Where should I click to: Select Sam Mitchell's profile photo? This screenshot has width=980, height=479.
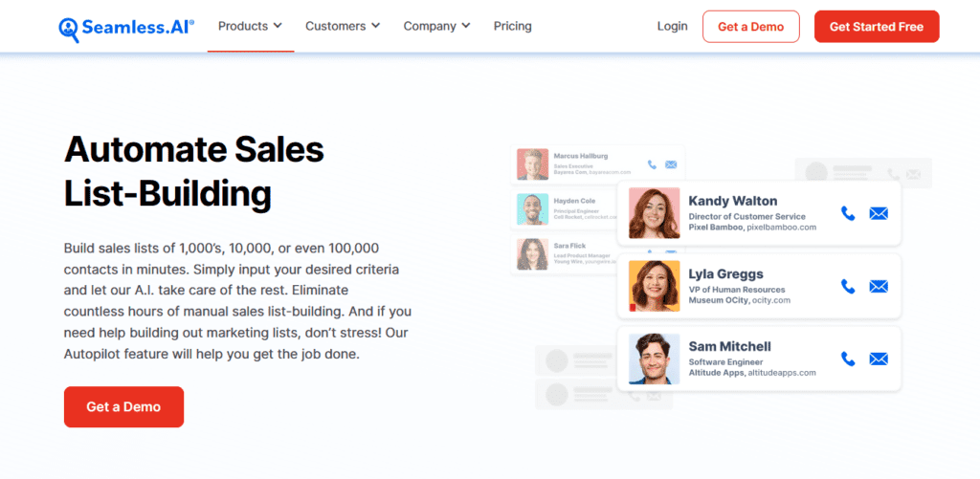[x=655, y=359]
